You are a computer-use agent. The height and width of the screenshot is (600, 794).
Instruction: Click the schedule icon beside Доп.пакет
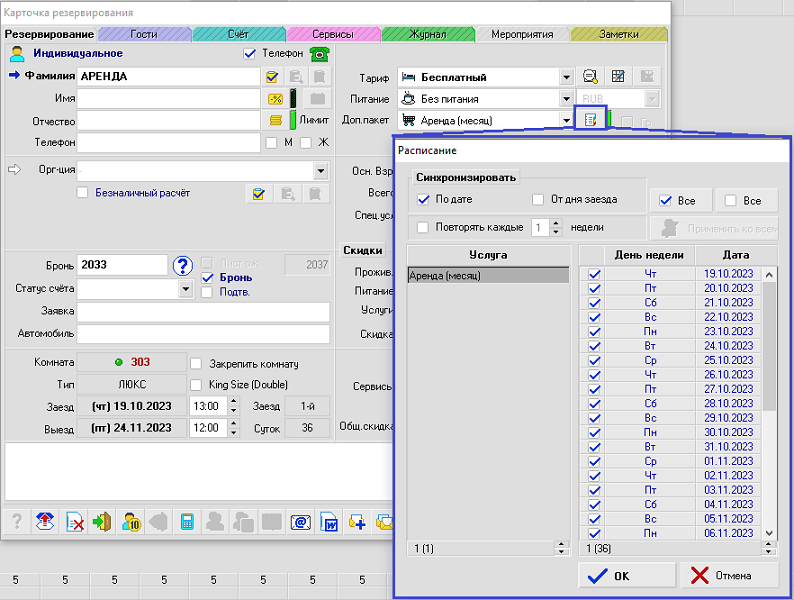point(591,120)
